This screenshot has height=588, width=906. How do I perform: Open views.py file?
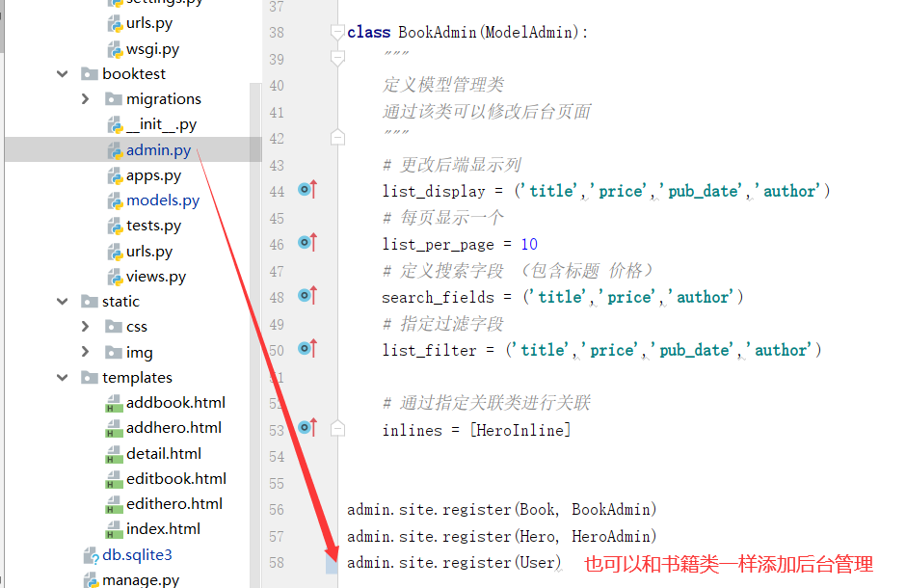[156, 277]
